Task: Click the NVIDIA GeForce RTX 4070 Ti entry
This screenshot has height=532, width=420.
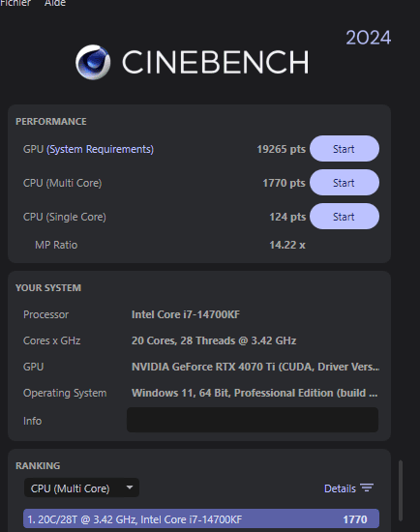Action: pos(255,367)
